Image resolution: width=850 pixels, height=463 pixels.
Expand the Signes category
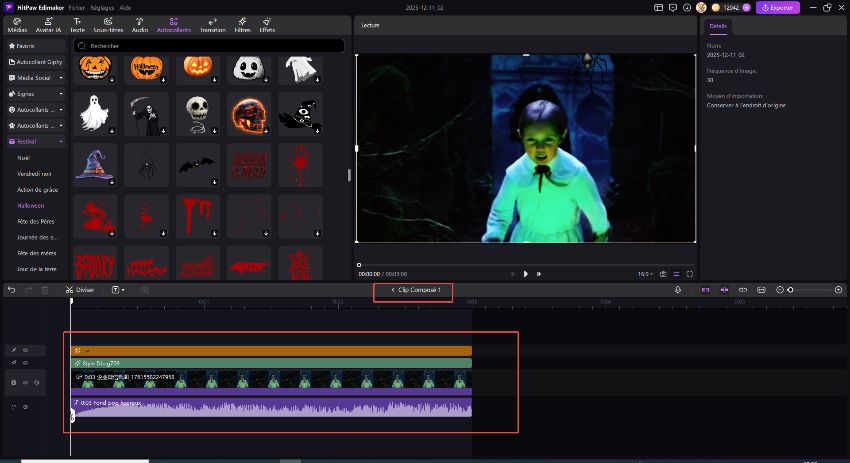point(36,94)
